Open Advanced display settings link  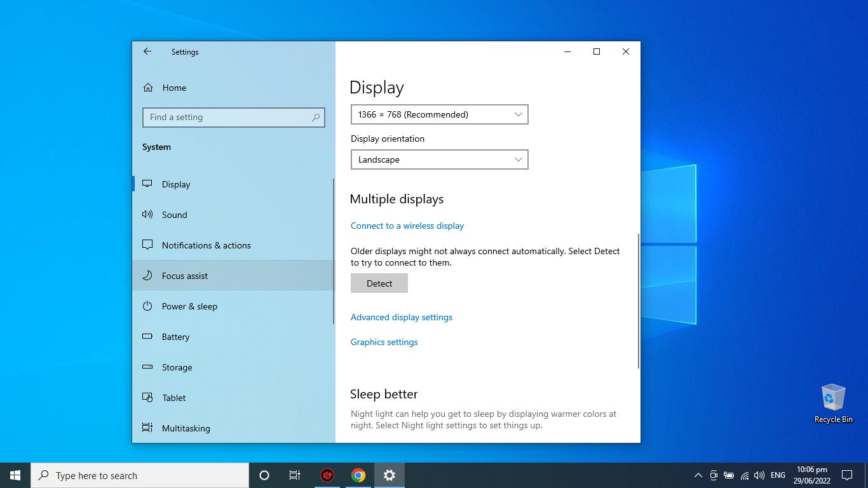(x=402, y=317)
